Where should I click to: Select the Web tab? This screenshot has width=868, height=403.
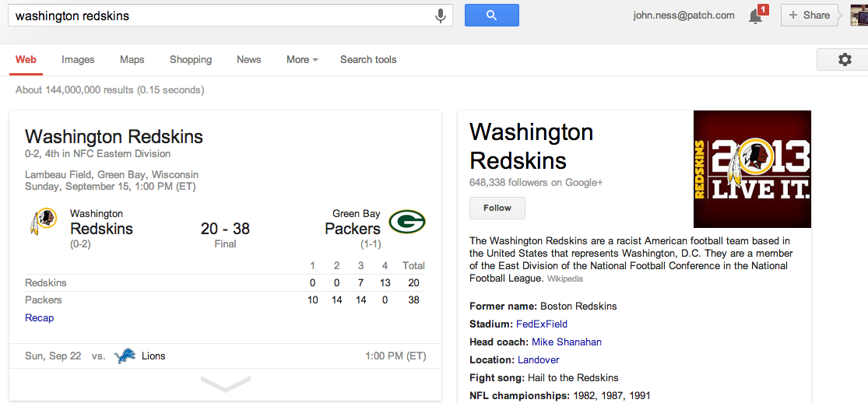(x=26, y=60)
